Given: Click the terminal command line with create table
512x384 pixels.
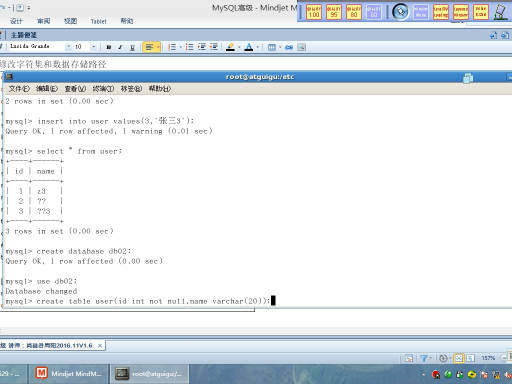Looking at the screenshot, I should point(138,301).
